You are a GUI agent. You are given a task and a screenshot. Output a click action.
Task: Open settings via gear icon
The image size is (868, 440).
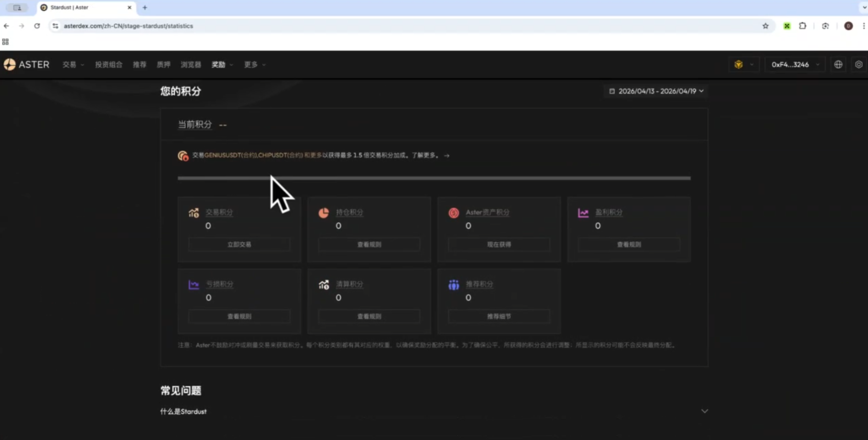(859, 64)
